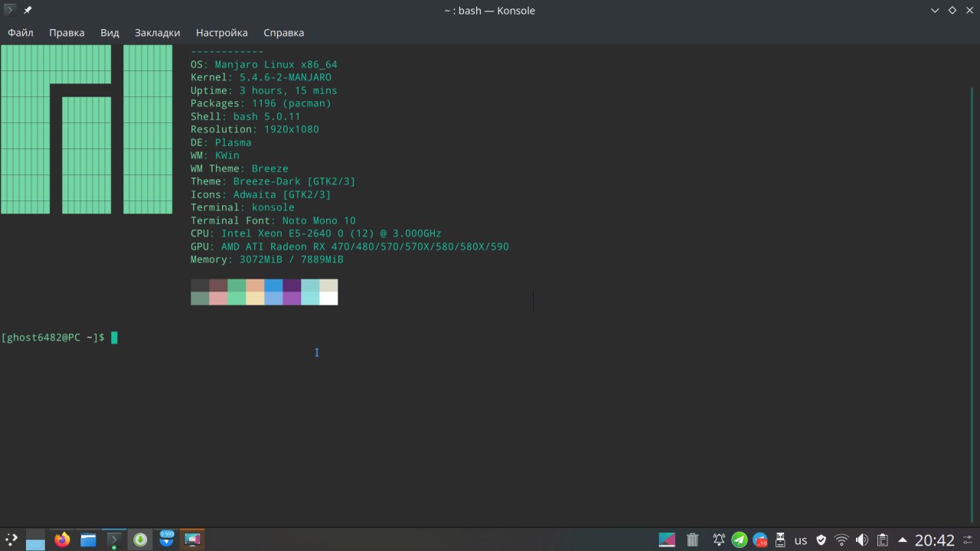
Task: Launch Firefox from the taskbar
Action: click(62, 540)
